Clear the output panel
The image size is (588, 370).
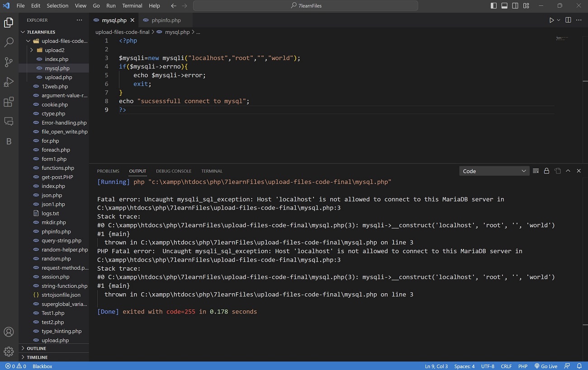(536, 171)
